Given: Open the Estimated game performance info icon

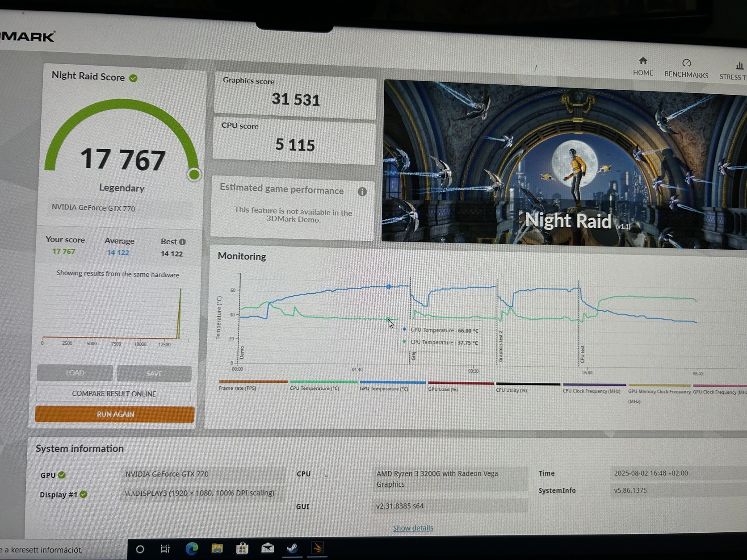Looking at the screenshot, I should 362,192.
